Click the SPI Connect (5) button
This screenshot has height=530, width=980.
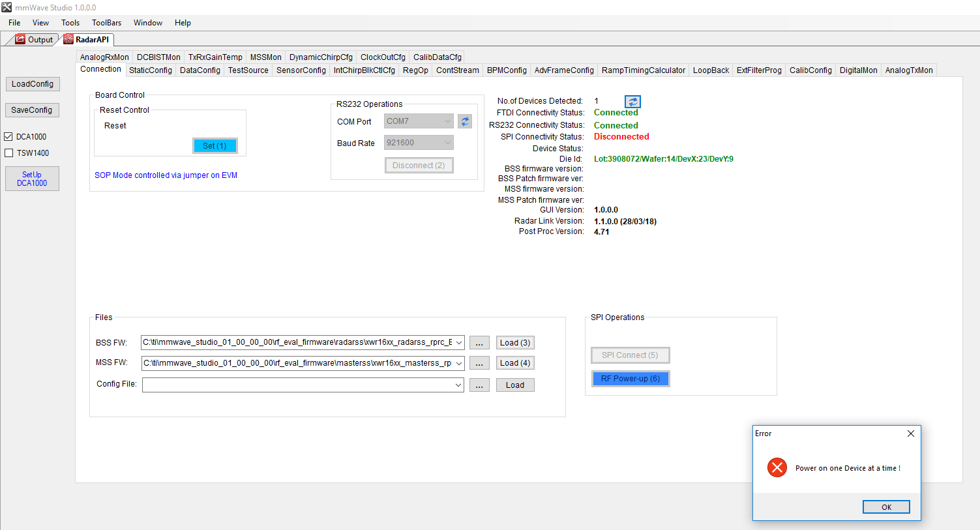click(x=630, y=355)
